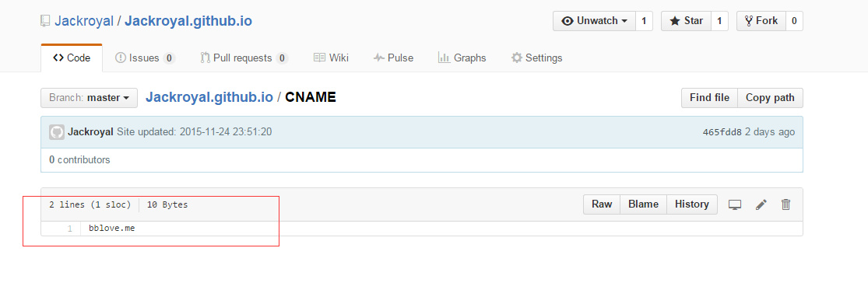The width and height of the screenshot is (868, 283).
Task: Click the '2 lines (1 sloc)' file info
Action: click(90, 205)
